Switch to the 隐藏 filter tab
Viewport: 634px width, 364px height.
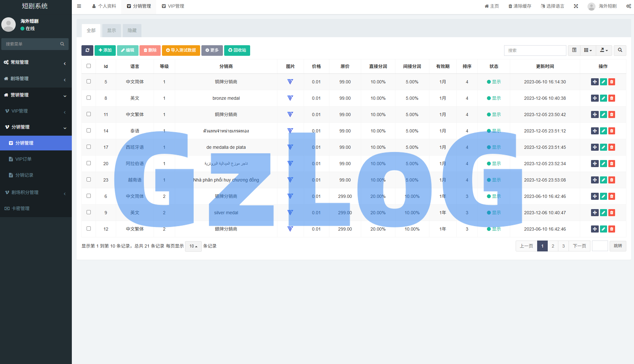pyautogui.click(x=132, y=30)
